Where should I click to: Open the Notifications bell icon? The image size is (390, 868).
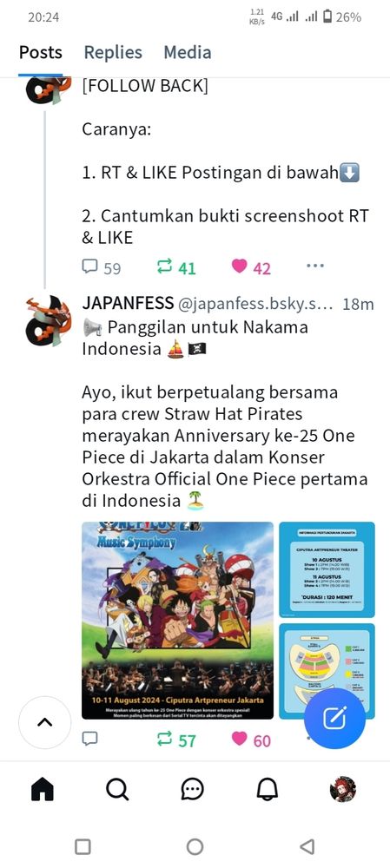point(268,789)
